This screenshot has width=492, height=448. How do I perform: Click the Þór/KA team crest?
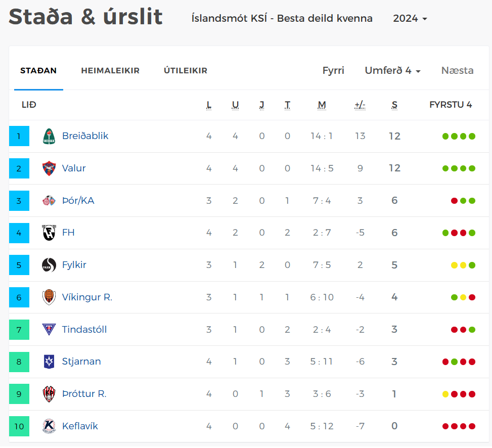click(x=49, y=201)
